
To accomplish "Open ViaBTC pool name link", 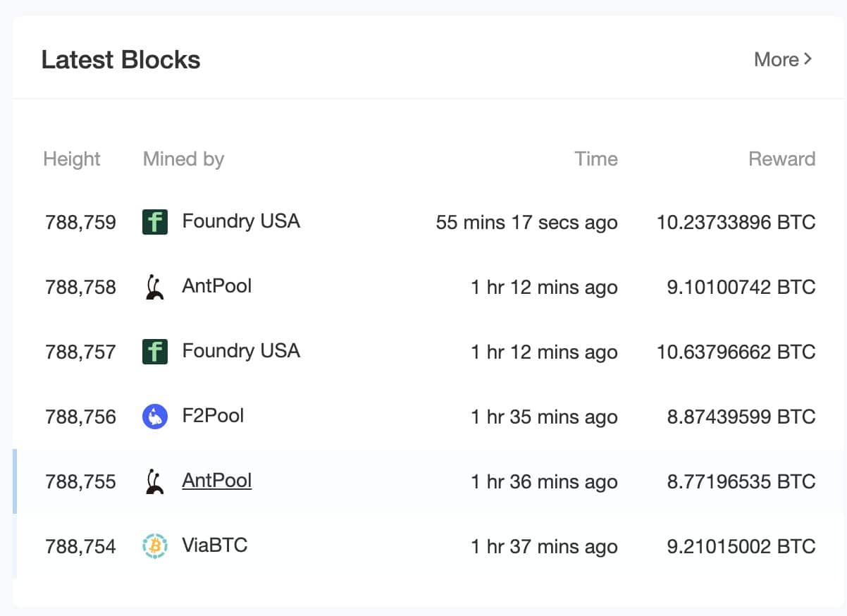I will 214,546.
